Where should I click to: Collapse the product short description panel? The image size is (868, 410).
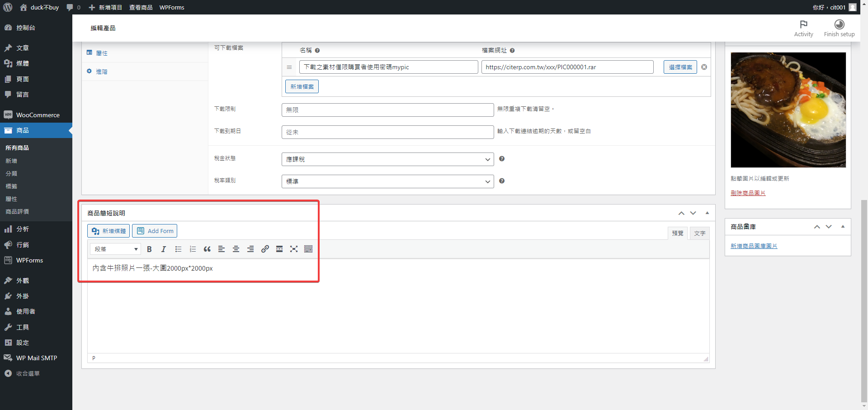pos(707,213)
